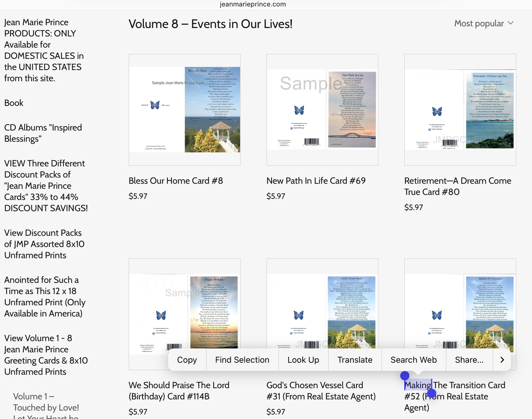
Task: Tap the start text selection handle
Action: 405,376
